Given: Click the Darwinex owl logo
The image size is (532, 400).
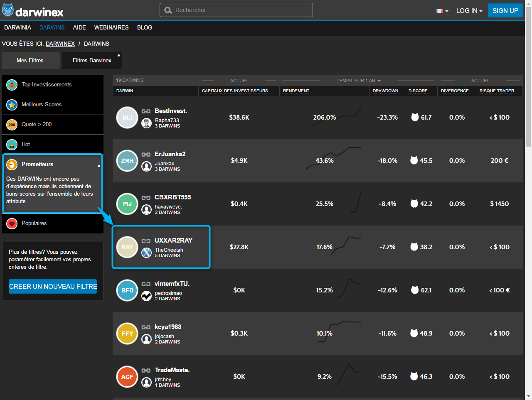Looking at the screenshot, I should tap(8, 10).
